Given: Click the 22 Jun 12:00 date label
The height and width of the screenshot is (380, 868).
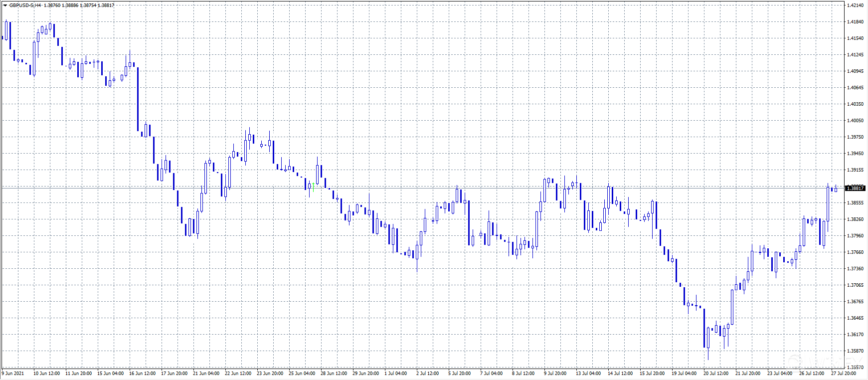Looking at the screenshot, I should (x=238, y=373).
